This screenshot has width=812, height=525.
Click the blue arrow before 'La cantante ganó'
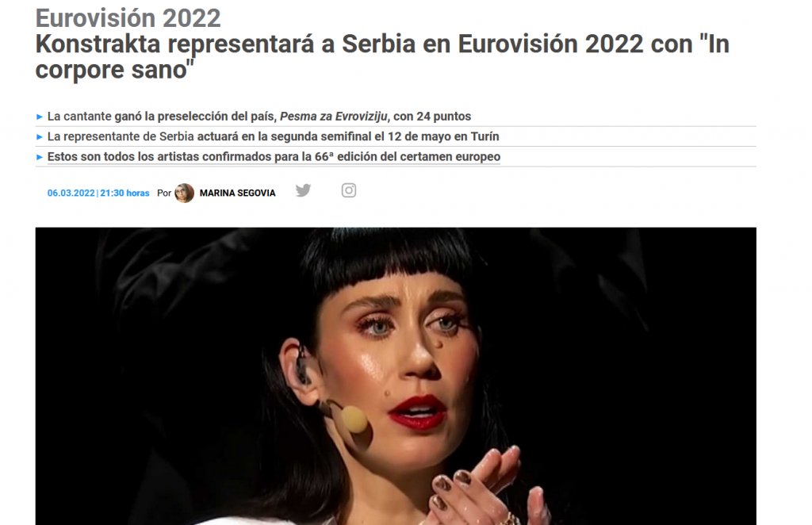coord(40,117)
